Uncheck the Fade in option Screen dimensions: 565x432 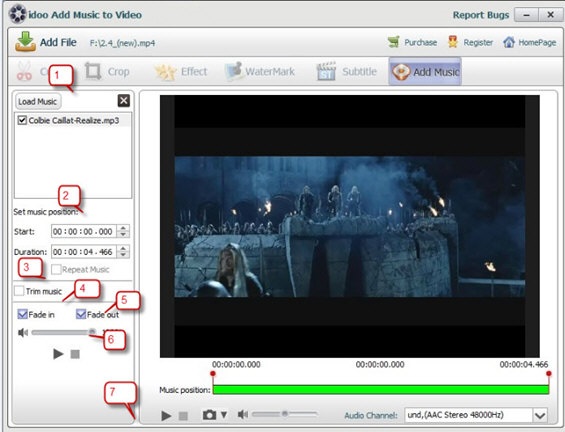pos(22,314)
